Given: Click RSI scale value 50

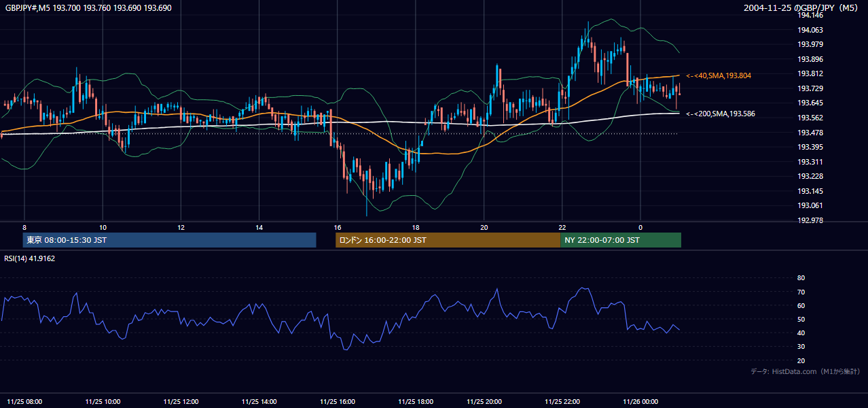Looking at the screenshot, I should point(801,319).
